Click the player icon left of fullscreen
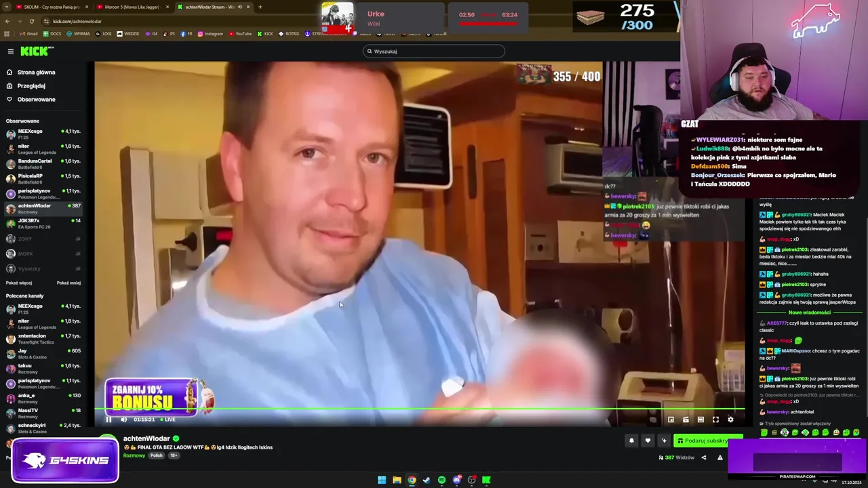The width and height of the screenshot is (868, 488). click(x=701, y=420)
